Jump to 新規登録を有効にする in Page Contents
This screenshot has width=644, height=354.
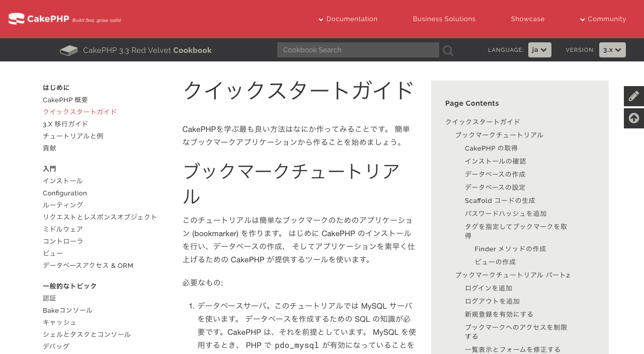click(499, 314)
